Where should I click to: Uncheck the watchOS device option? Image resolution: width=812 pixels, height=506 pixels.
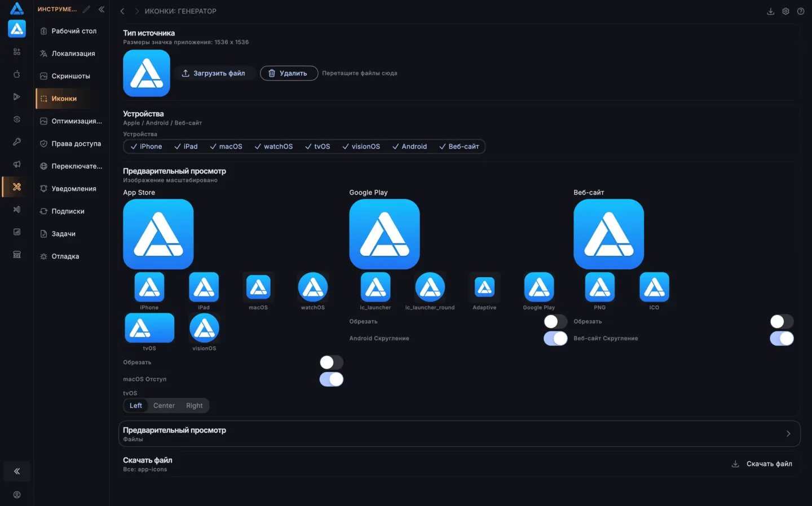273,147
